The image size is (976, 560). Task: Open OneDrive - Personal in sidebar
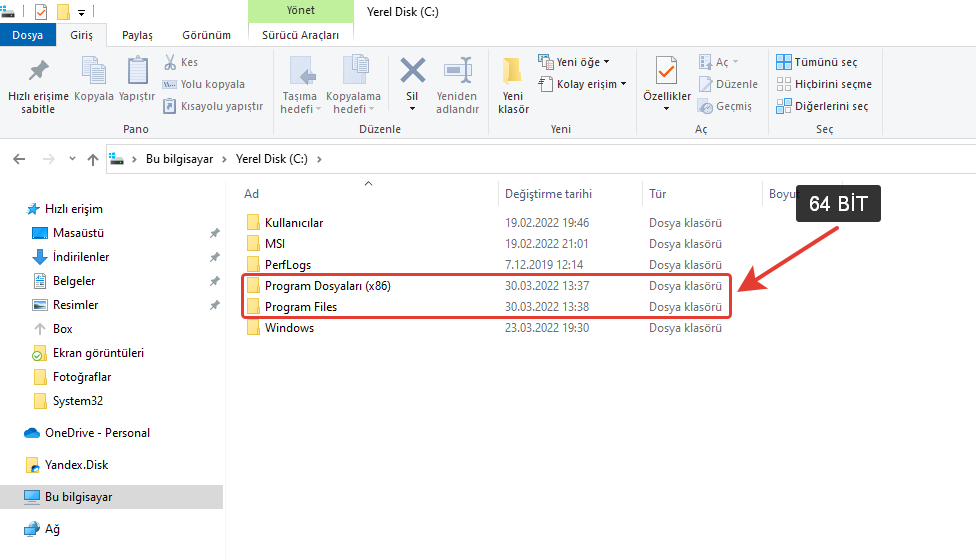(x=97, y=433)
